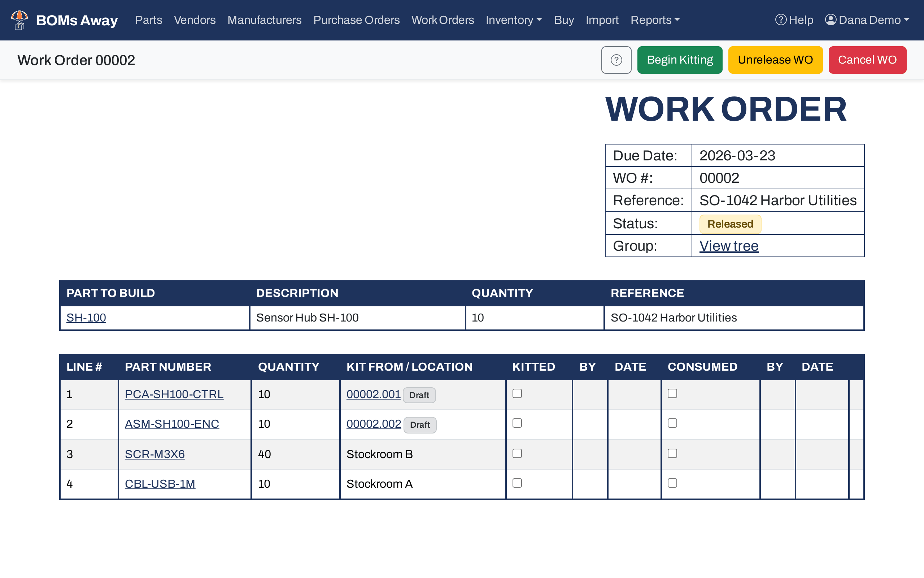Open sub work order 00002.001
924x578 pixels.
pyautogui.click(x=374, y=394)
